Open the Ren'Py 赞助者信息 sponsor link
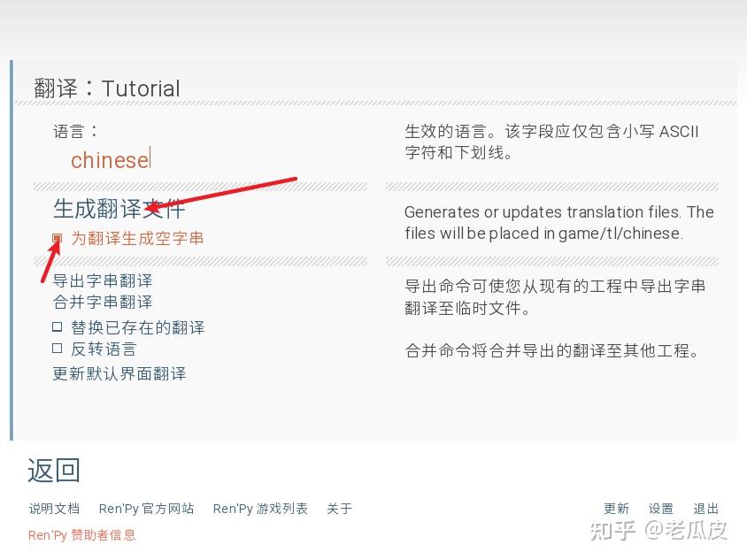Image resolution: width=747 pixels, height=560 pixels. (81, 535)
